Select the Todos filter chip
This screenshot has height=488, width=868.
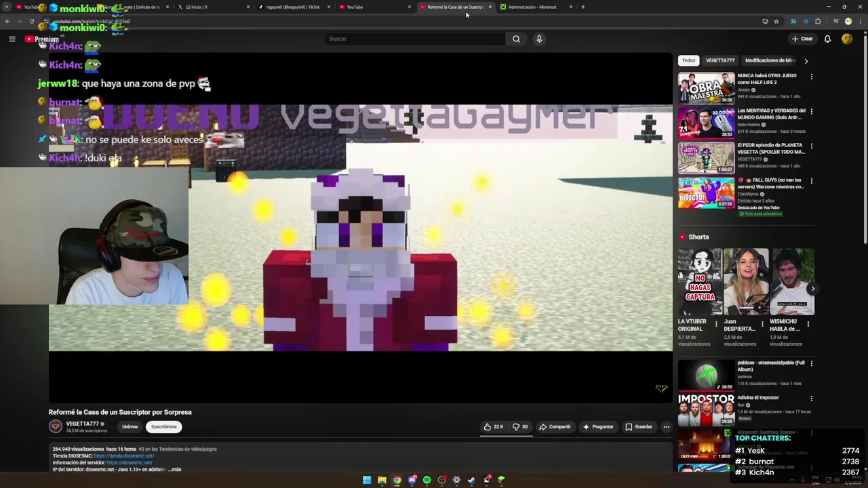688,60
